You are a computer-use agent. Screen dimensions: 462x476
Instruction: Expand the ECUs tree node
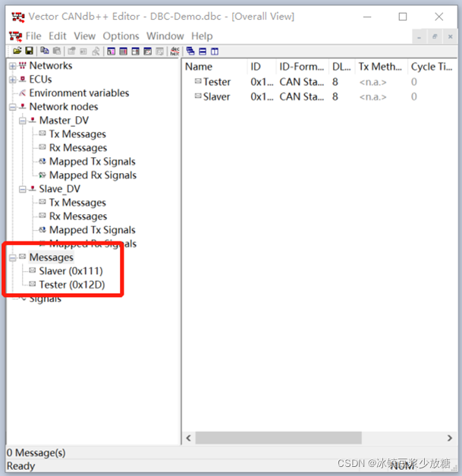point(12,80)
